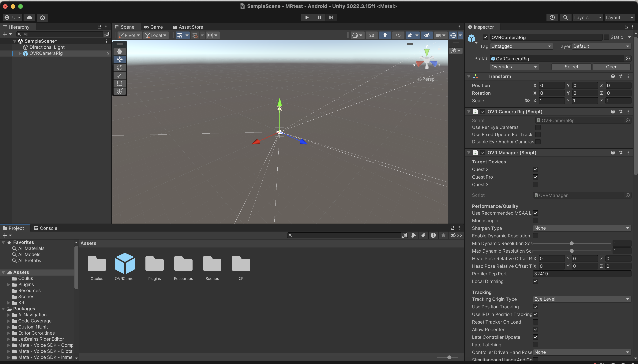The image size is (638, 364).
Task: Switch to the Game tab
Action: tap(153, 27)
